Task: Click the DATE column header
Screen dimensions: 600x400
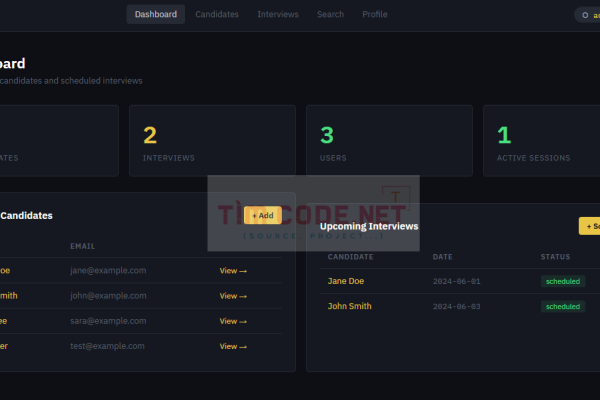Action: (x=442, y=257)
